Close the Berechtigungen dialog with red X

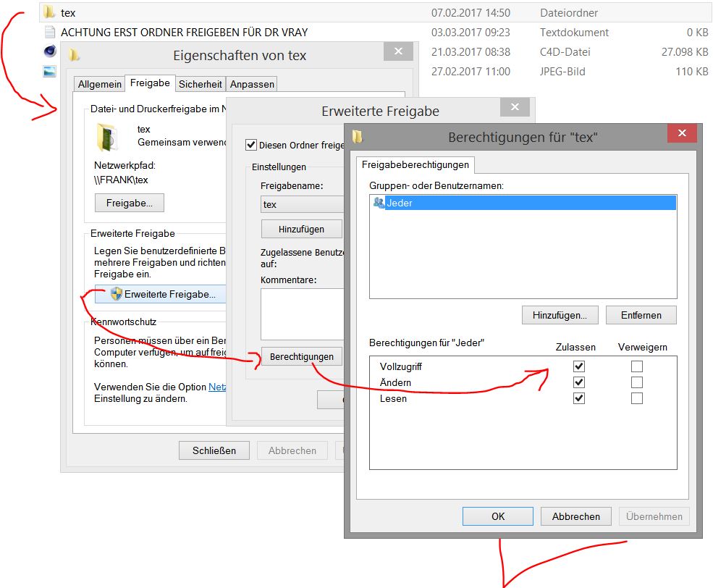(x=682, y=134)
